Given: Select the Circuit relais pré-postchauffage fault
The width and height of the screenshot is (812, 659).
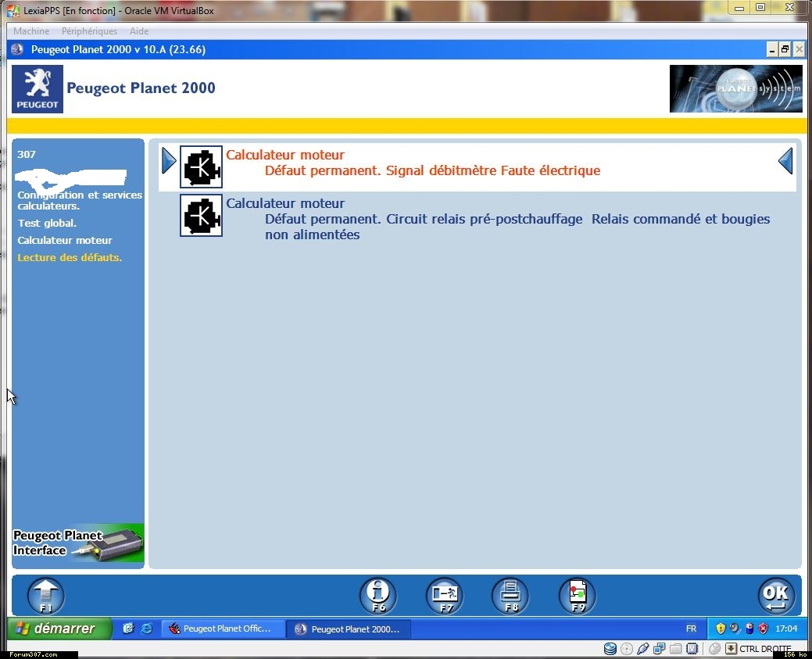Looking at the screenshot, I should tap(423, 219).
